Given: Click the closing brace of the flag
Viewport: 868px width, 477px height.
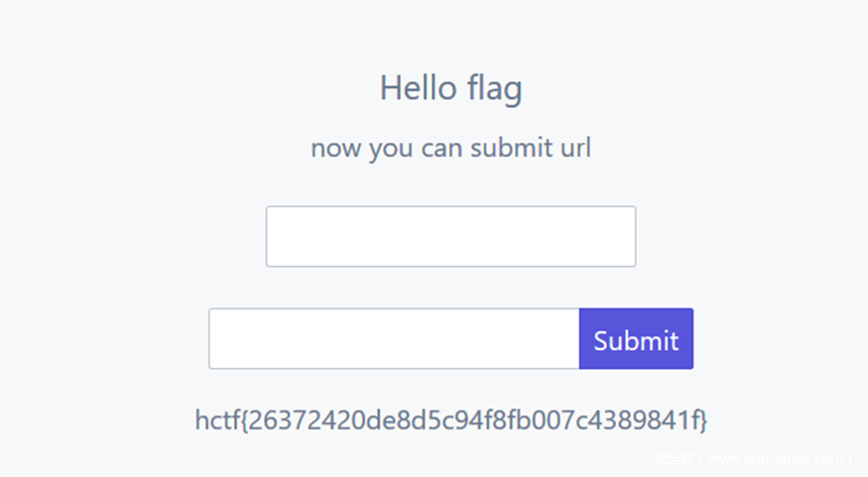Looking at the screenshot, I should point(703,420).
